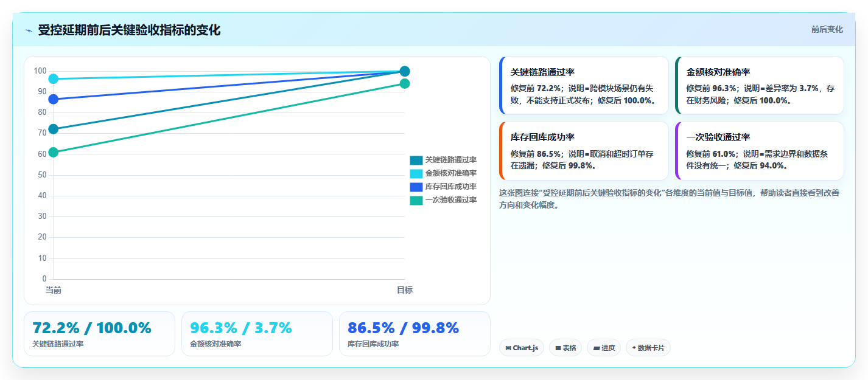Toggle the 库存回库成功率 legend color swatch

pos(416,187)
